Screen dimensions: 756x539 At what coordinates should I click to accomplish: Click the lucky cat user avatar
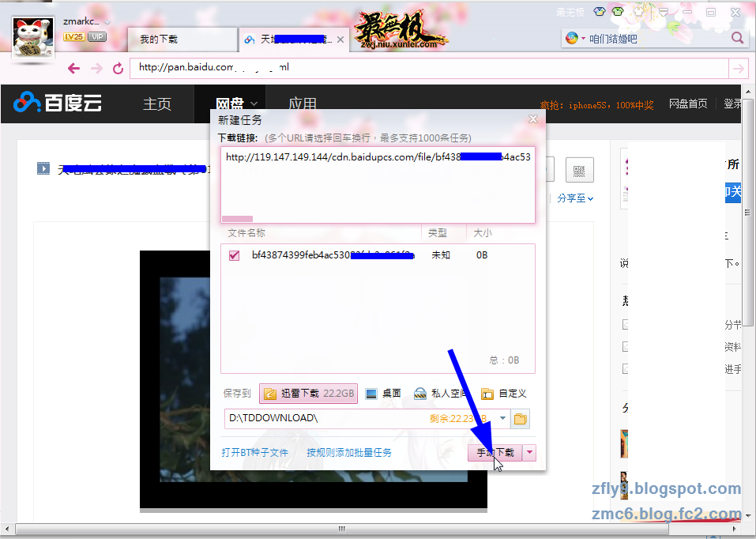[x=33, y=38]
